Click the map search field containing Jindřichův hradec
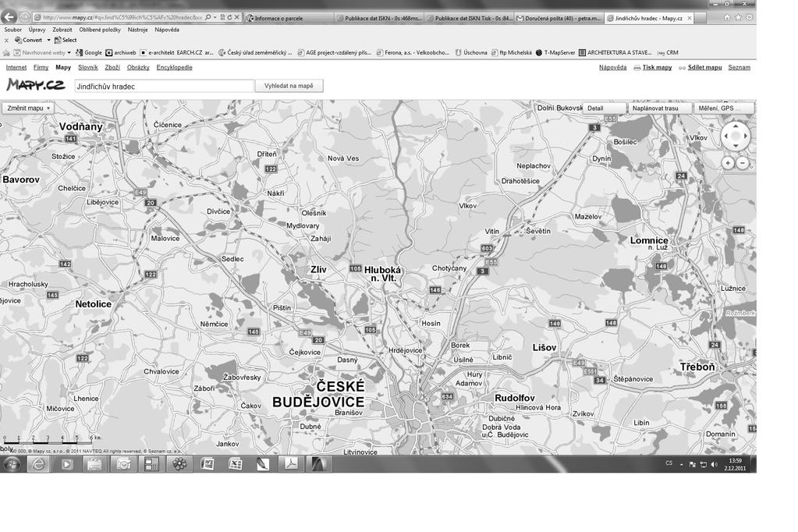 (x=164, y=86)
